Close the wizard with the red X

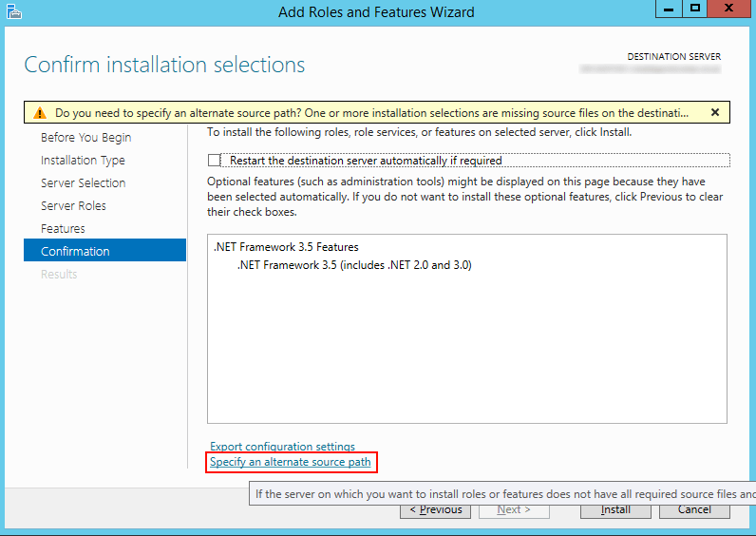(730, 9)
